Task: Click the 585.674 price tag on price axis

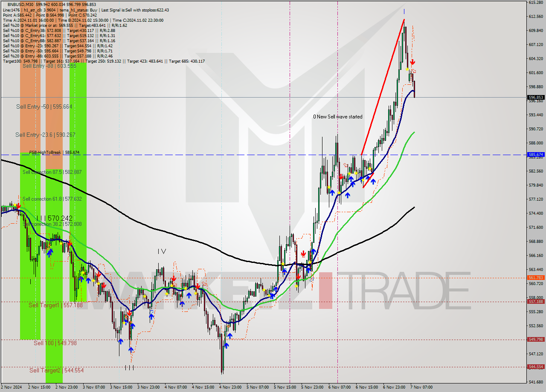Action: point(536,155)
